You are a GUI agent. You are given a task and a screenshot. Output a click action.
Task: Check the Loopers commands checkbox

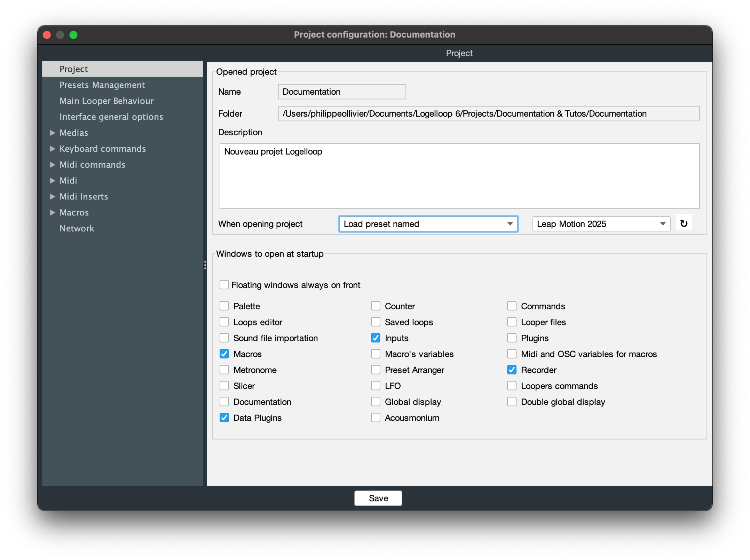(x=511, y=385)
